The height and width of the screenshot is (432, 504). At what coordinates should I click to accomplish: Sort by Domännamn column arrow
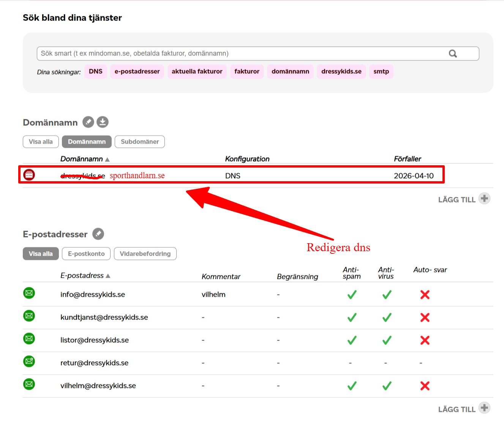(107, 160)
